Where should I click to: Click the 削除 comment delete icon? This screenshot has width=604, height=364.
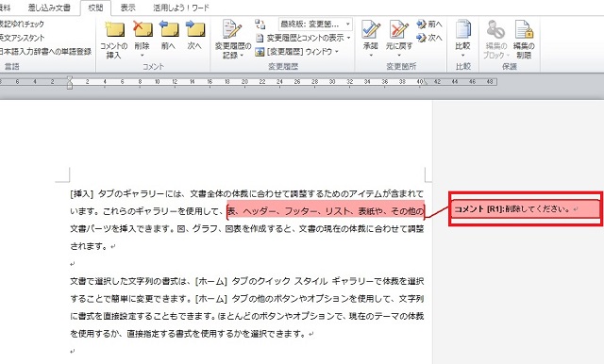pos(143,30)
